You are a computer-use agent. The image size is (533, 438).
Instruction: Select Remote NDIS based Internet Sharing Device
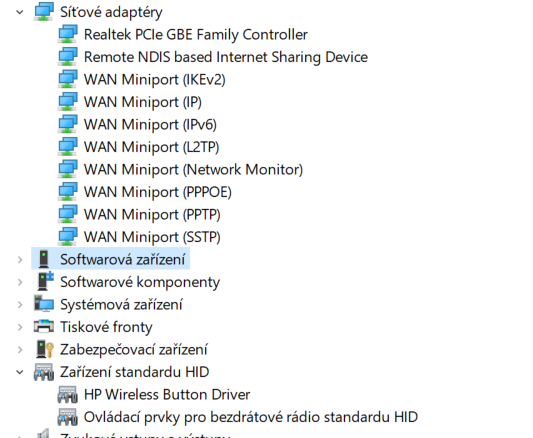click(x=226, y=57)
